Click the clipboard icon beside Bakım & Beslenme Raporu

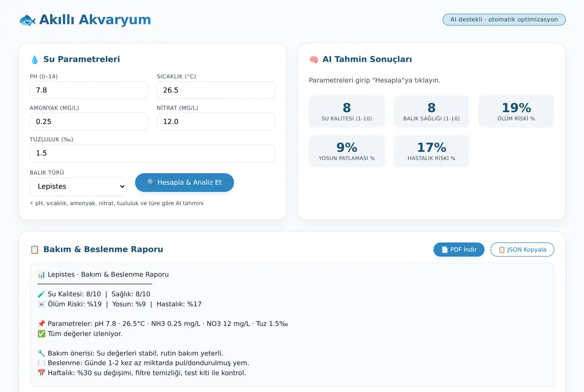[x=35, y=249]
